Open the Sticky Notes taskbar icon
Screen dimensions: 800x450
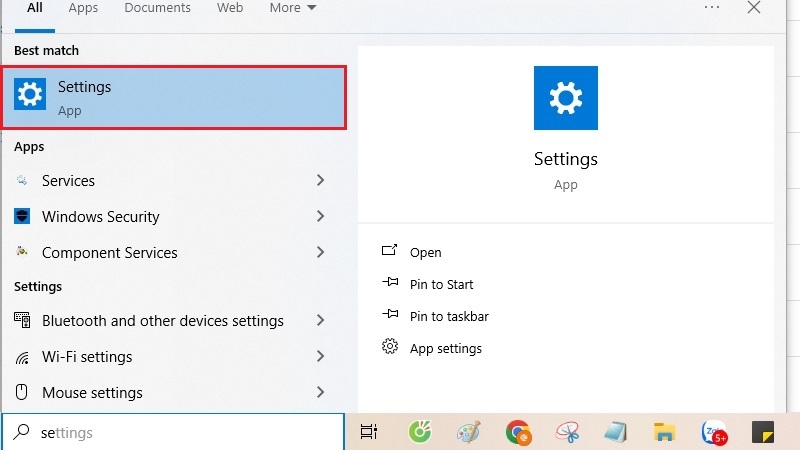[763, 432]
